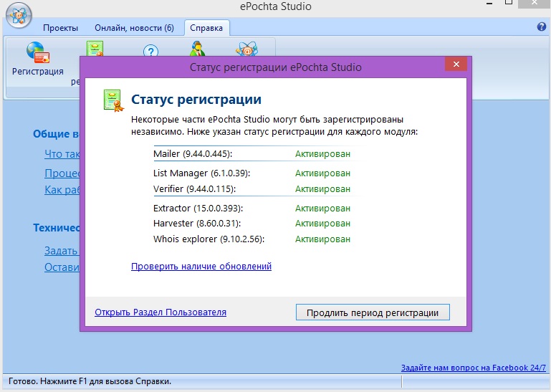Click the status bar text Готово
This screenshot has height=392, width=551.
[x=90, y=381]
